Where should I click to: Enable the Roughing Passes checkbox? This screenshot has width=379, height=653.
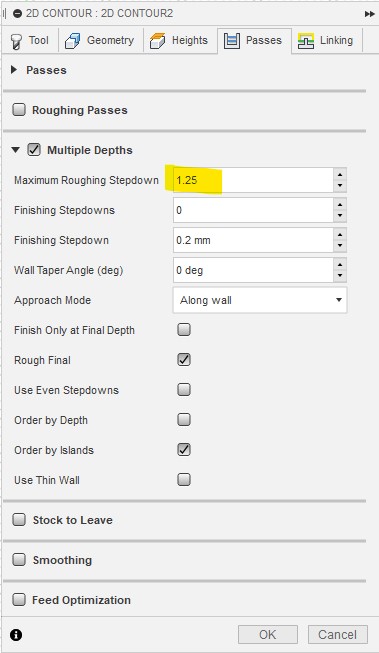pyautogui.click(x=19, y=110)
